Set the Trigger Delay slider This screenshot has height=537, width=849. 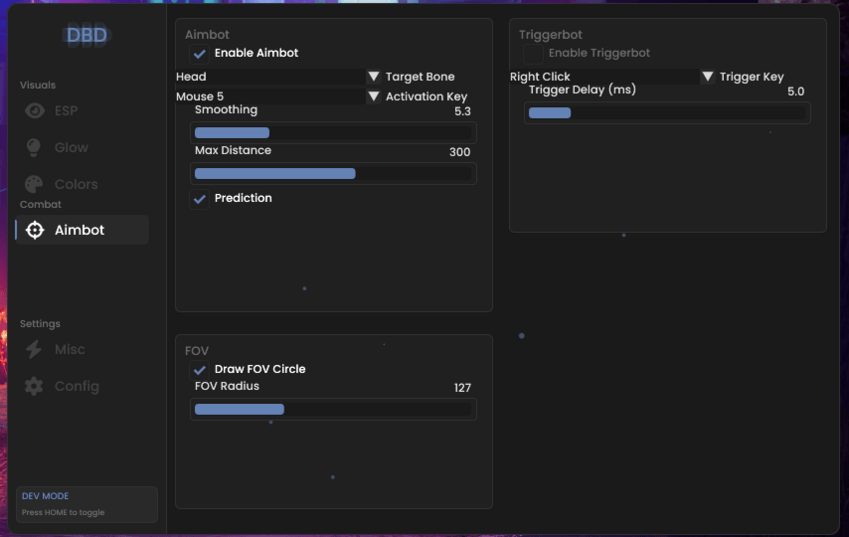pos(667,113)
